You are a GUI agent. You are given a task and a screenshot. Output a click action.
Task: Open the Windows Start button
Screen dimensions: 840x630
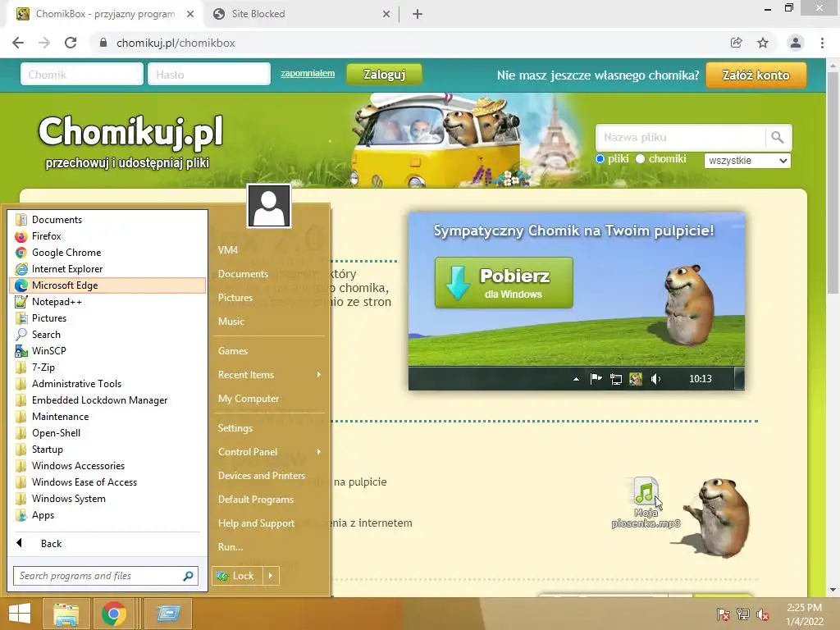pos(20,614)
